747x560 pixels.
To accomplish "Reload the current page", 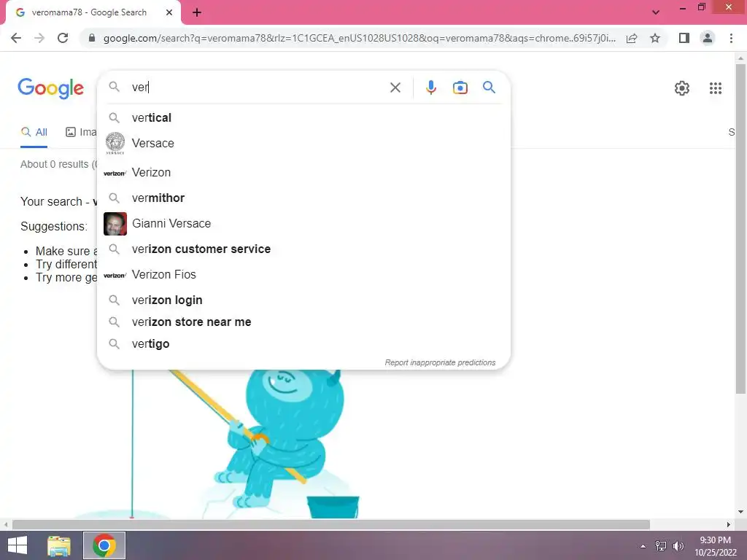I will [x=63, y=38].
